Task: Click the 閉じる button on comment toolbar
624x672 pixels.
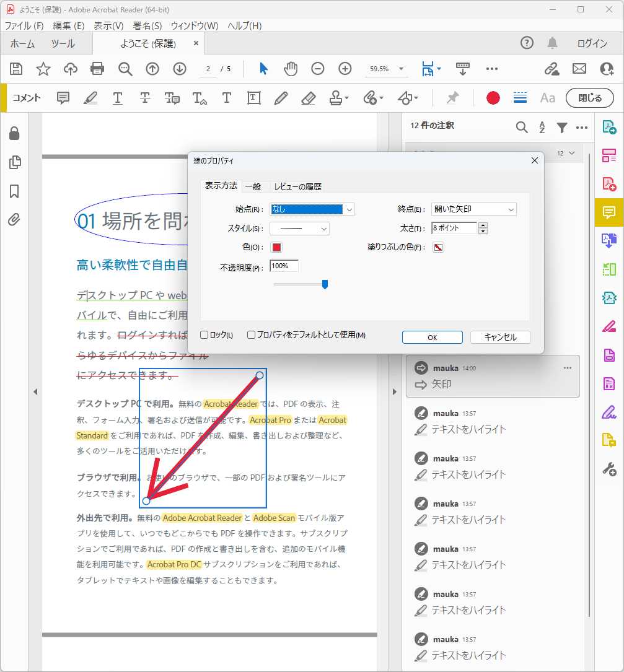Action: tap(590, 98)
